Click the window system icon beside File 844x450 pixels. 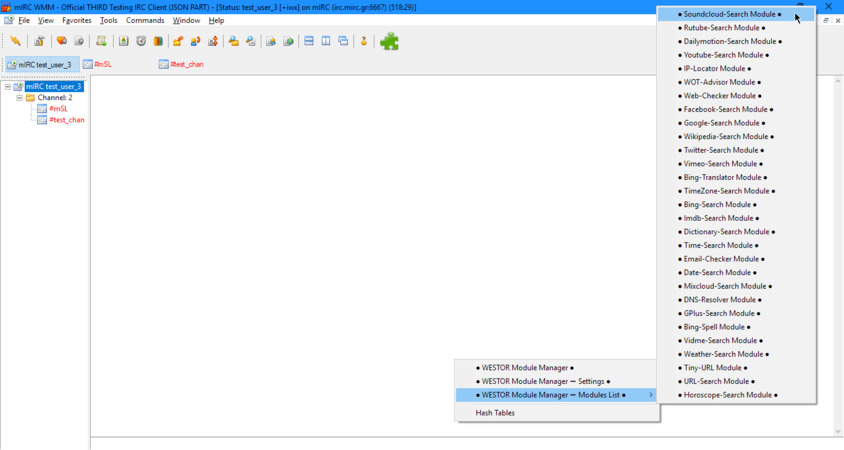[9, 20]
